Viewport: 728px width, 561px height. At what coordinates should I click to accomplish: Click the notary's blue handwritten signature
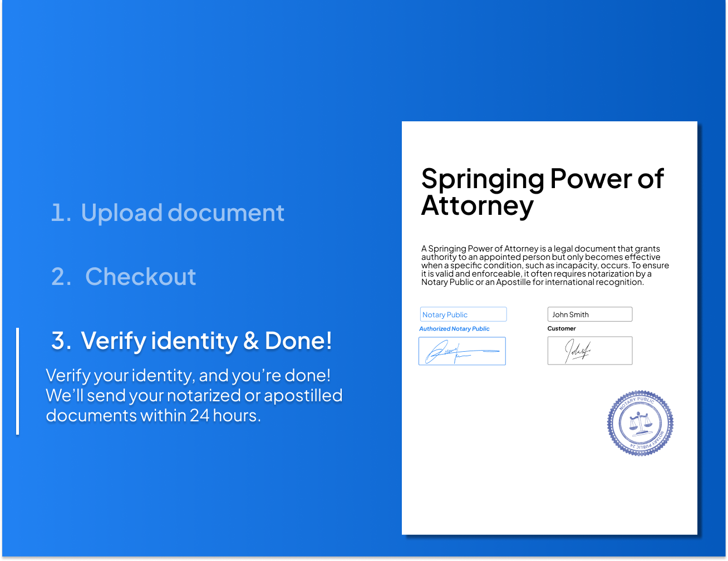click(x=462, y=352)
